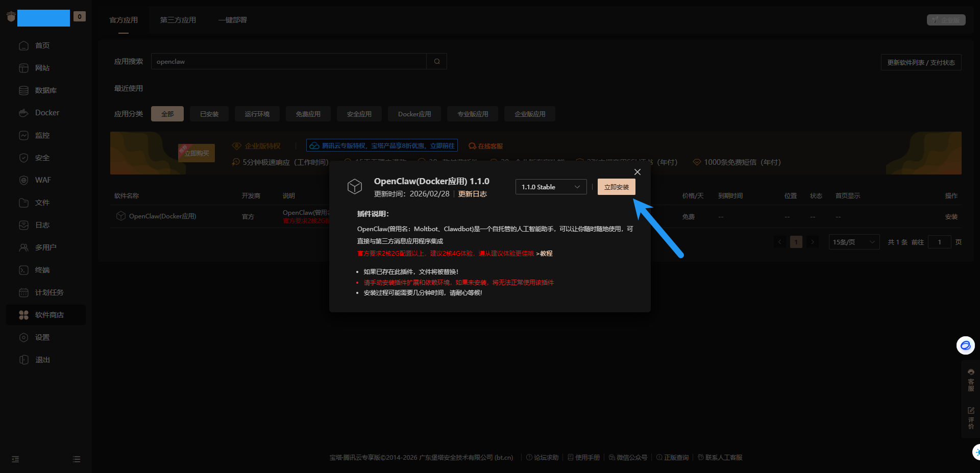
Task: Collapse sidebar using bottom-left menu icon
Action: pyautogui.click(x=15, y=459)
